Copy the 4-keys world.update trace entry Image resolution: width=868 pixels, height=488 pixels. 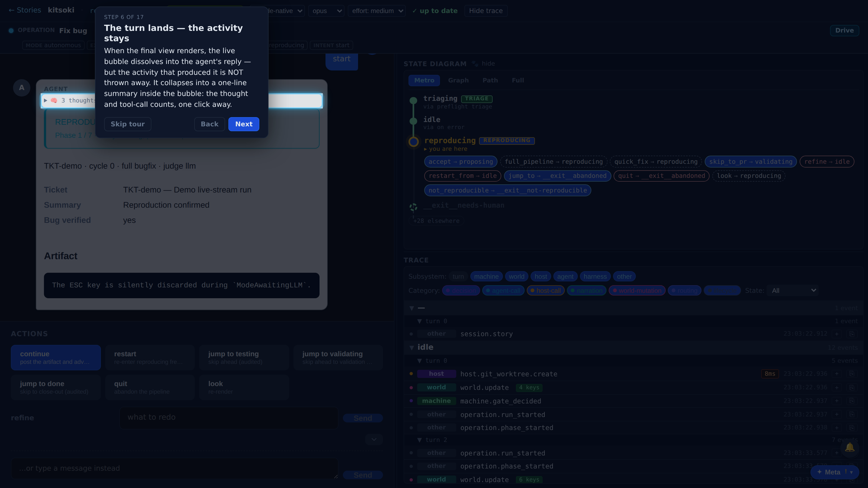(x=852, y=387)
